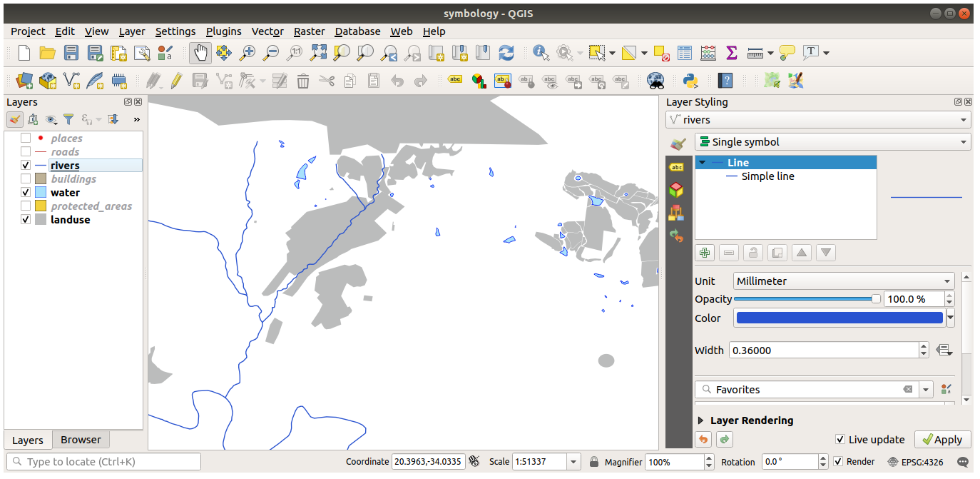Enable the places layer checkbox

click(26, 138)
